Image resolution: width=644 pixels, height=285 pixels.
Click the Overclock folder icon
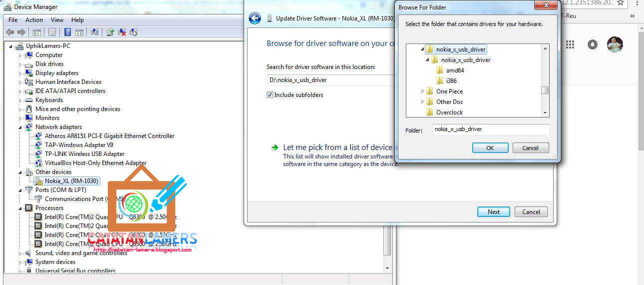[x=430, y=112]
